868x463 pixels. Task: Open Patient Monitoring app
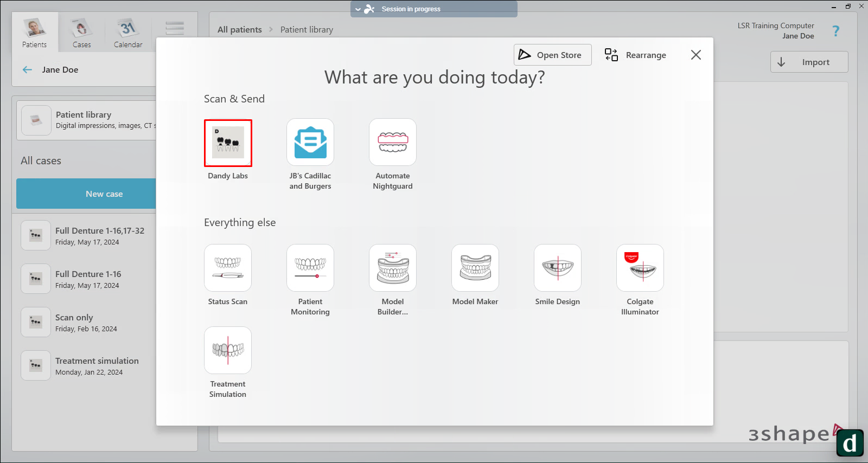(x=310, y=268)
